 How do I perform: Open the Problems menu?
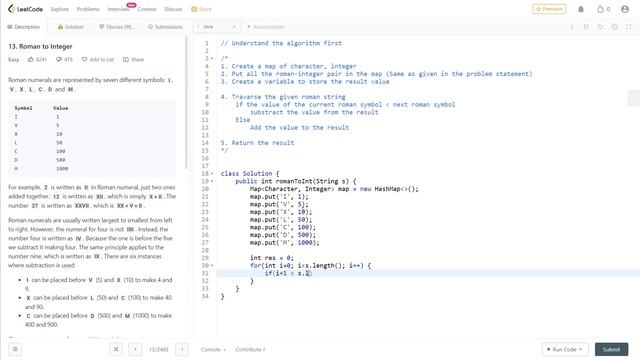click(x=88, y=9)
